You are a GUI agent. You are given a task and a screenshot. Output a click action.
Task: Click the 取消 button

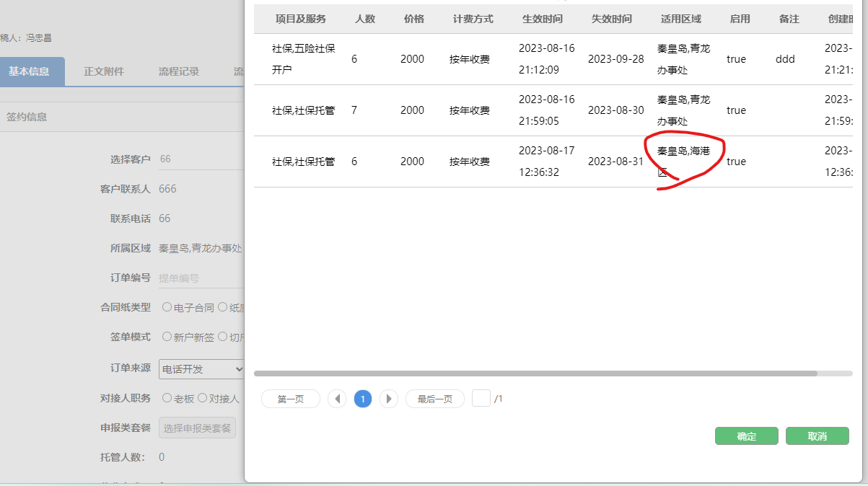817,436
